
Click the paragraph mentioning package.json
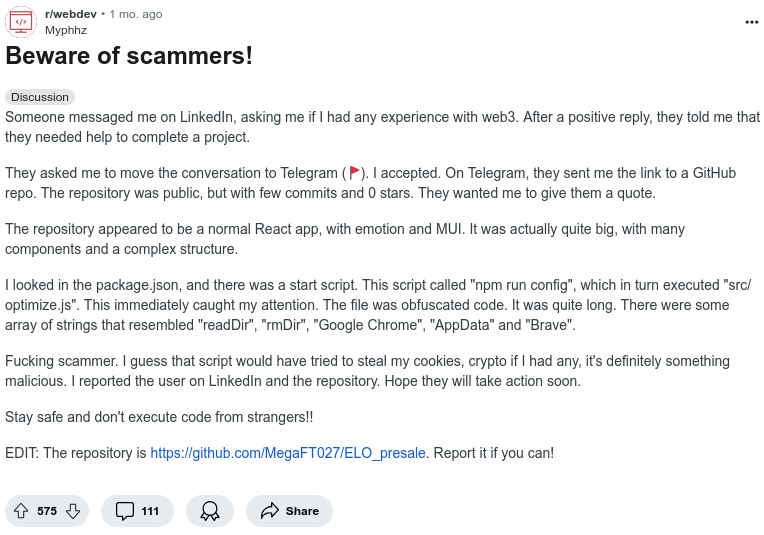[380, 306]
